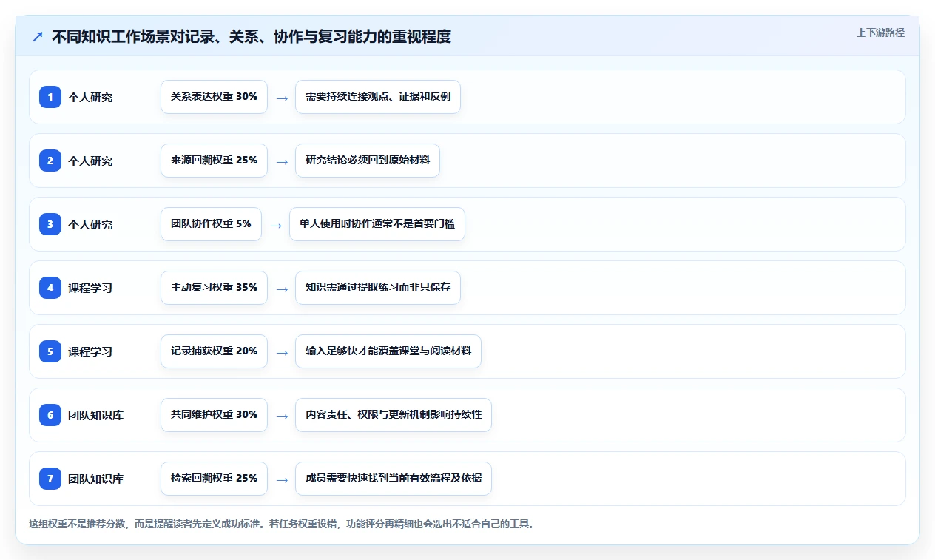This screenshot has height=560, width=935.
Task: Click 内容责任、权限与更新机制影响持续性 box
Action: (394, 415)
